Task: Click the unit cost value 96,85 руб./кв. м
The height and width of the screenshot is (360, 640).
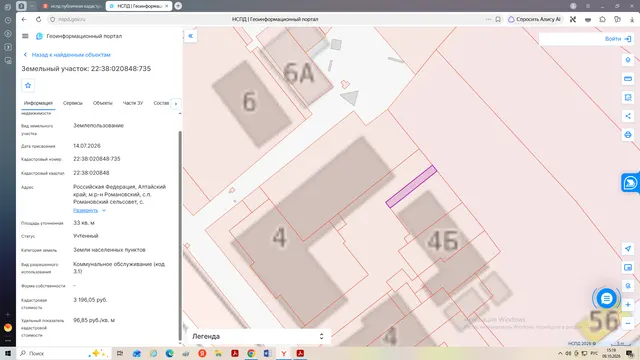Action: [x=94, y=320]
